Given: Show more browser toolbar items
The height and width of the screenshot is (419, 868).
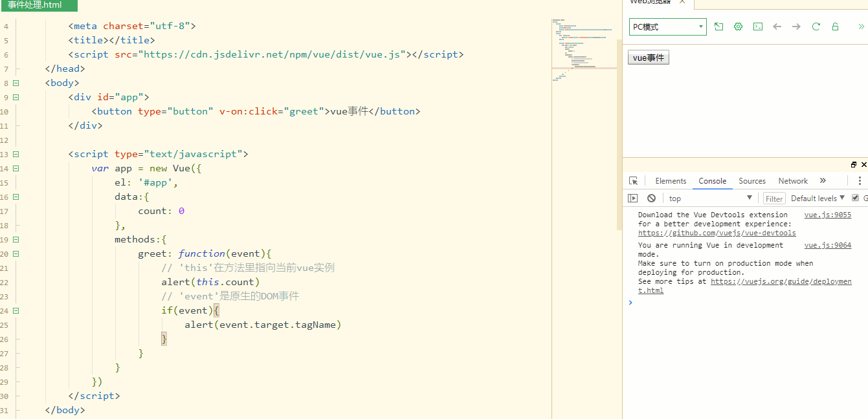Looking at the screenshot, I should coord(861,27).
